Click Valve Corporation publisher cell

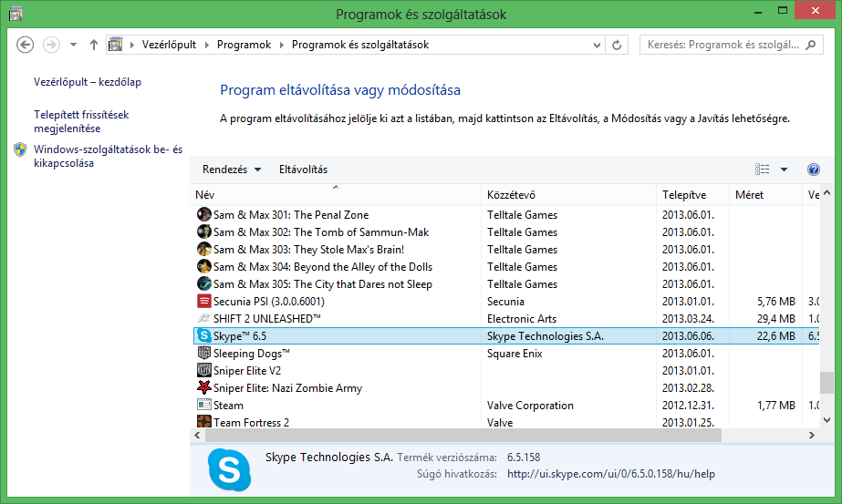pyautogui.click(x=530, y=406)
